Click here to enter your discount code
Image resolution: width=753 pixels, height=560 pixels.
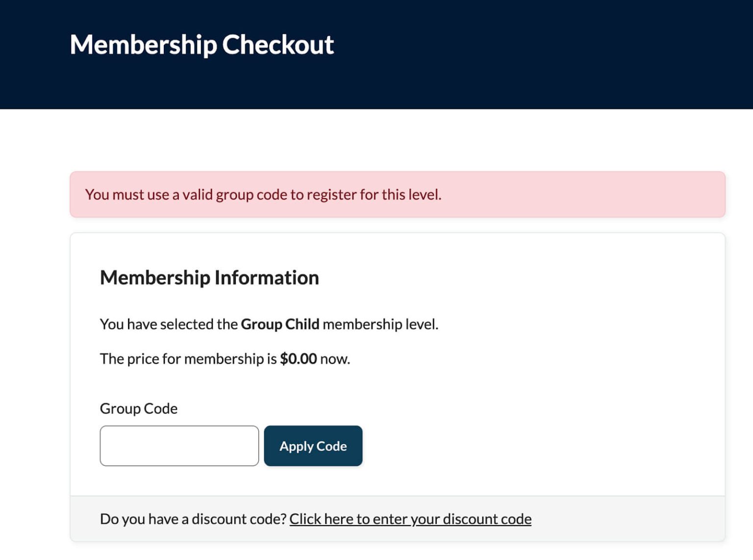411,518
